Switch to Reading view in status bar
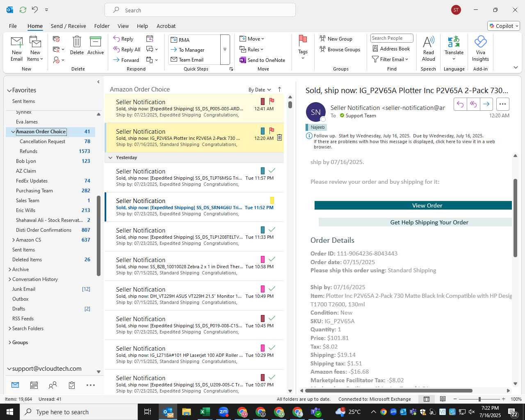Image resolution: width=525 pixels, height=420 pixels. point(443,399)
